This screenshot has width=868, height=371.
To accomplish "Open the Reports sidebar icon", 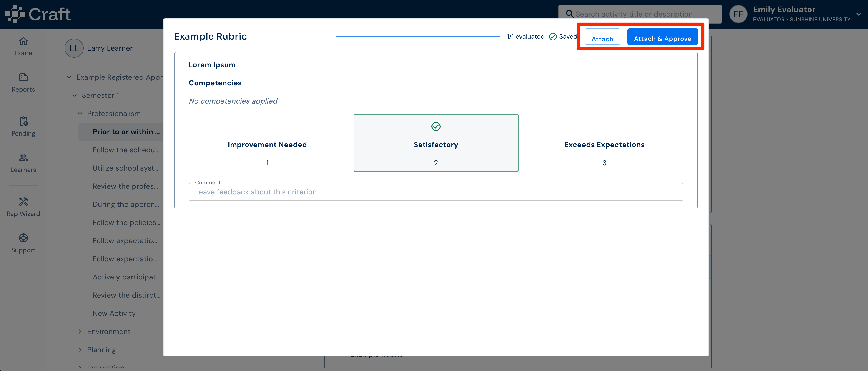I will (x=23, y=77).
